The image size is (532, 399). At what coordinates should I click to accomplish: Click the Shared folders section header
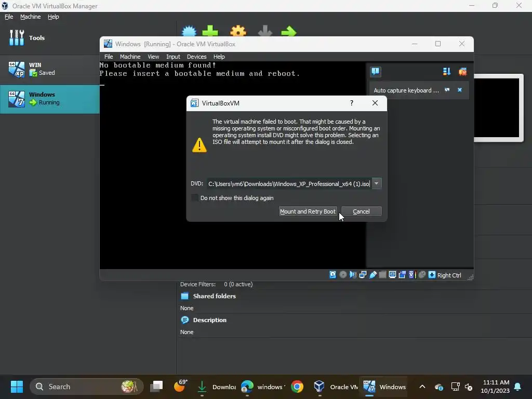pos(214,296)
